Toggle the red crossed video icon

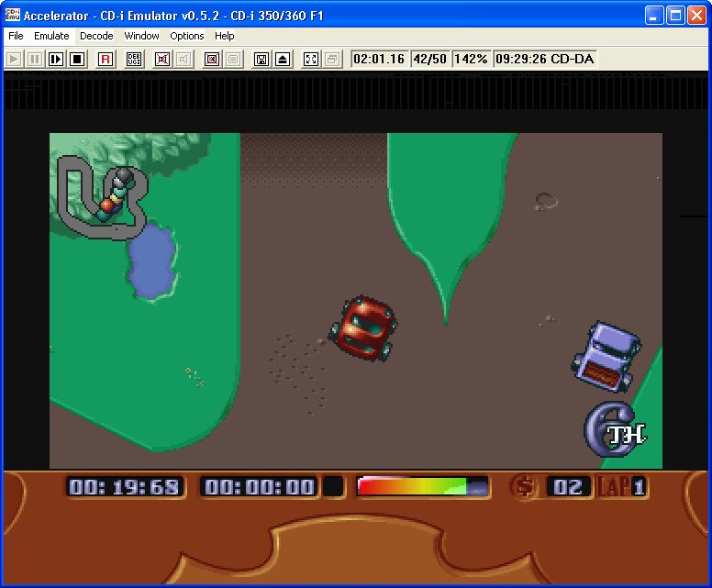point(212,59)
